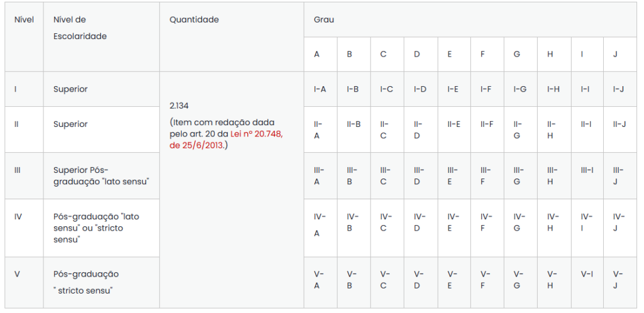
Task: Select the I-A table cell
Action: tap(319, 89)
